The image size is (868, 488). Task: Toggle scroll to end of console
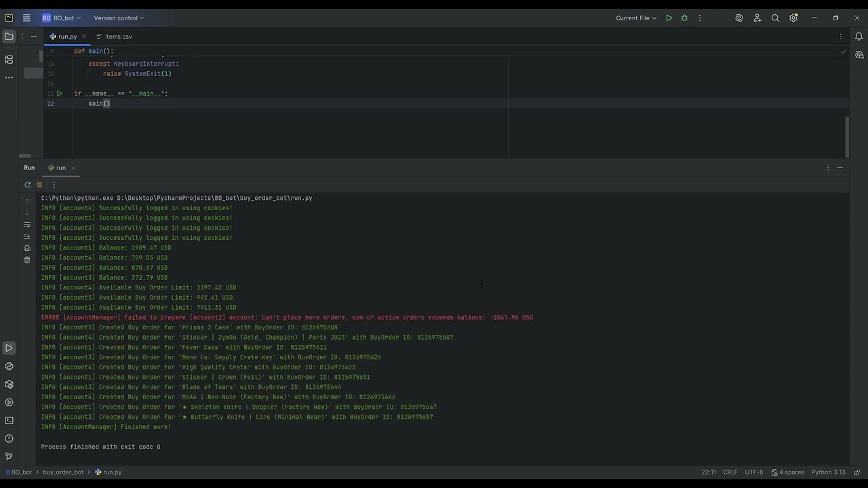[x=27, y=237]
